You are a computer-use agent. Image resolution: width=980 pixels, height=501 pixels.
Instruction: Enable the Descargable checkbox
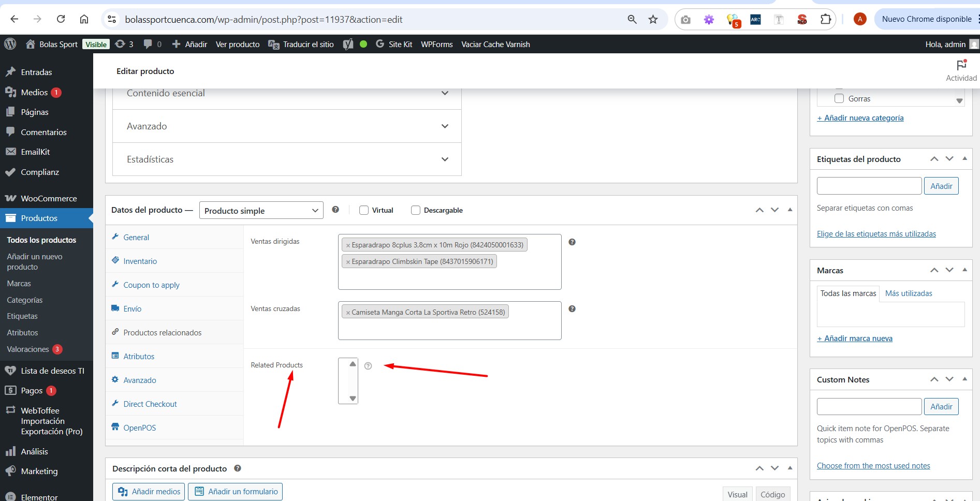pyautogui.click(x=415, y=210)
